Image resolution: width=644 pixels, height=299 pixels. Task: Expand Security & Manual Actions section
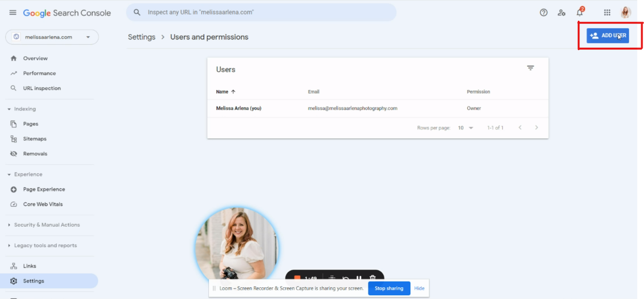(44, 225)
